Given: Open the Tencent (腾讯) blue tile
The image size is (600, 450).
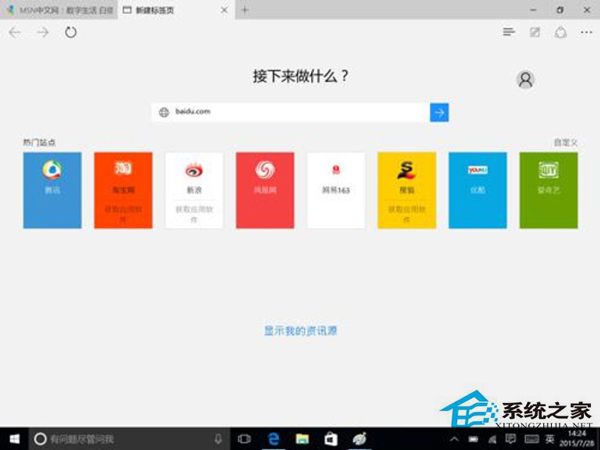Looking at the screenshot, I should (52, 190).
